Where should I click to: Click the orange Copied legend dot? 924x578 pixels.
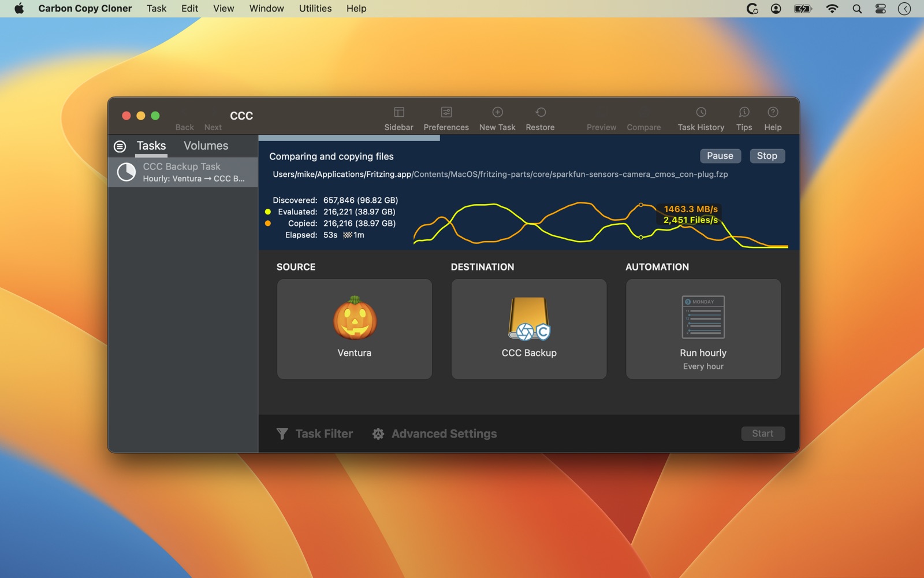coord(268,224)
